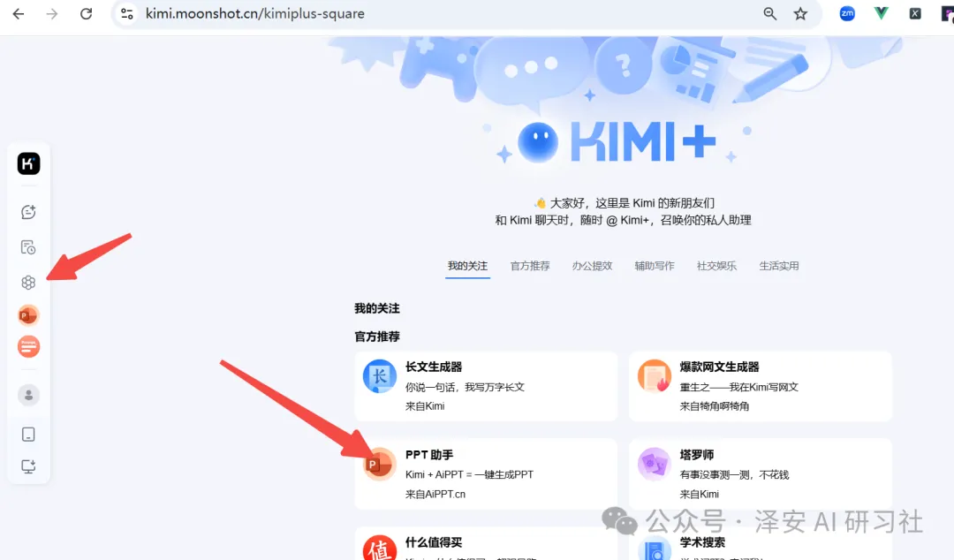
Task: Open the blue zm extension icon
Action: (x=847, y=13)
